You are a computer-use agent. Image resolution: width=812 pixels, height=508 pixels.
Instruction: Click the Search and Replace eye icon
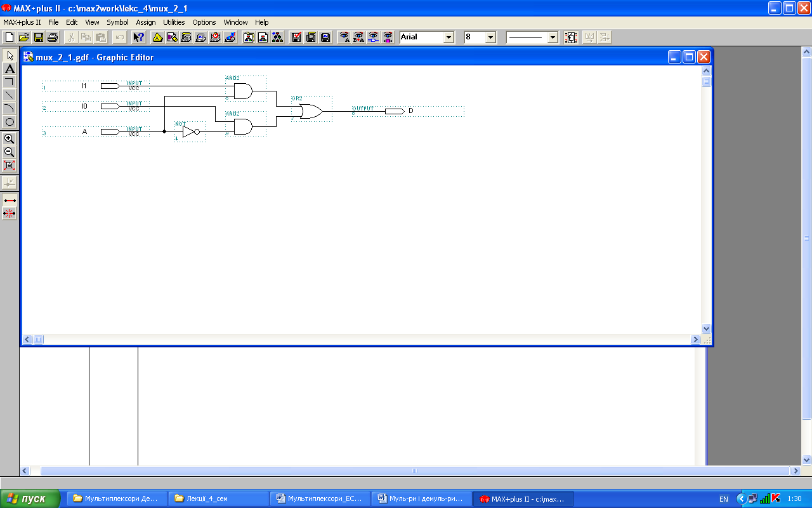[x=359, y=37]
